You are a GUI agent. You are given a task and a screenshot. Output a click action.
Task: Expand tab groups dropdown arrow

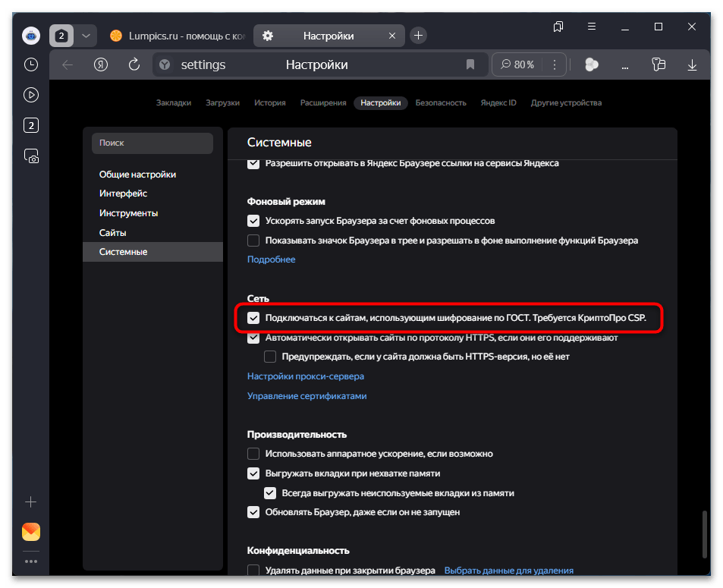tap(86, 36)
